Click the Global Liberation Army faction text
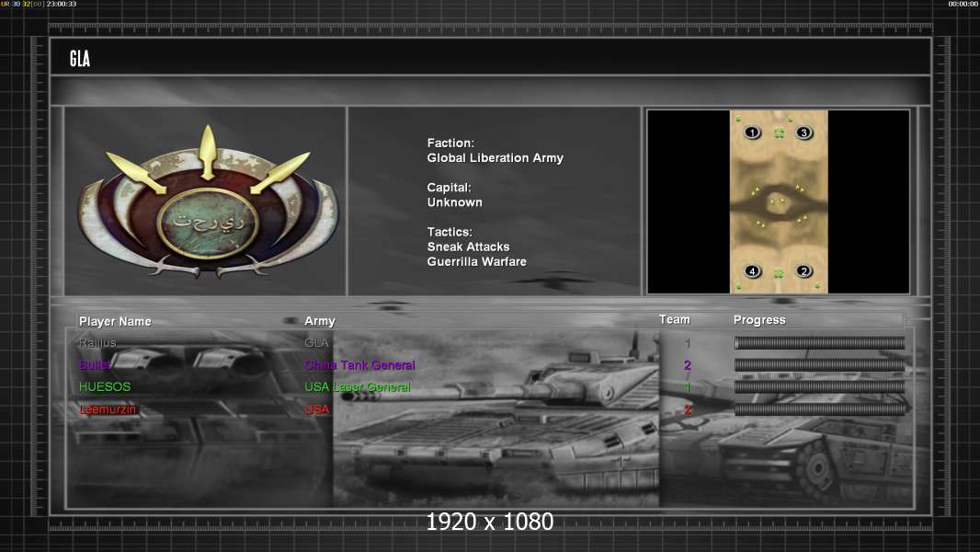The height and width of the screenshot is (552, 980). pos(495,158)
